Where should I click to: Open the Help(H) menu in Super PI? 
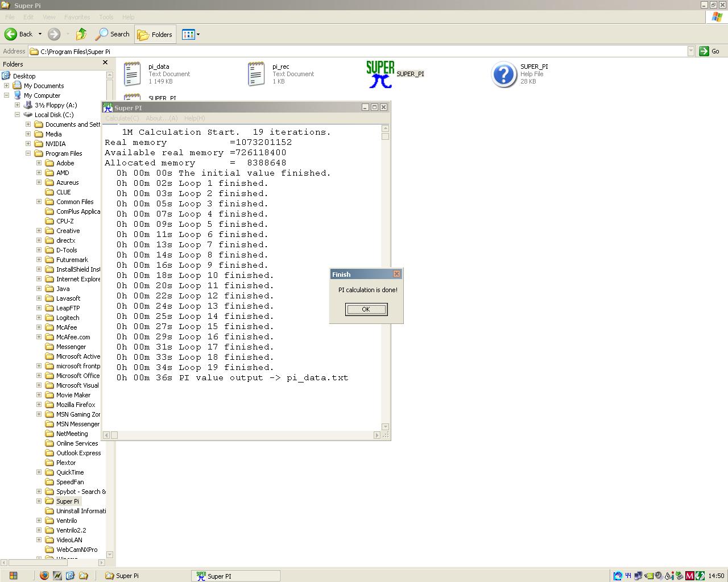[195, 118]
